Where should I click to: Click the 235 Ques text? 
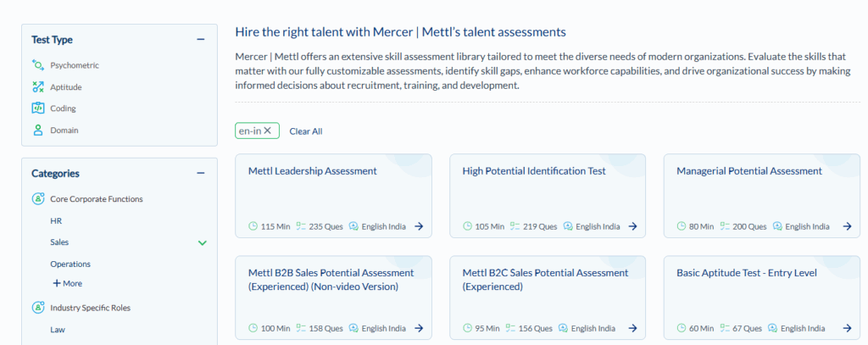click(326, 226)
